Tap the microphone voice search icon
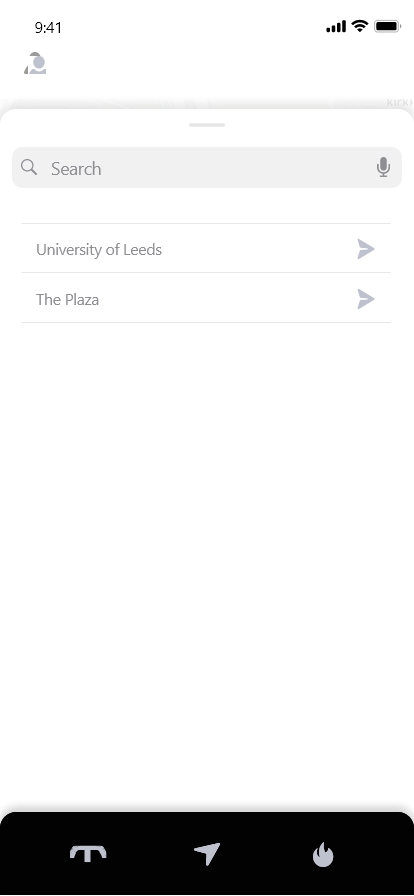Viewport: 414px width, 896px height. coord(384,167)
